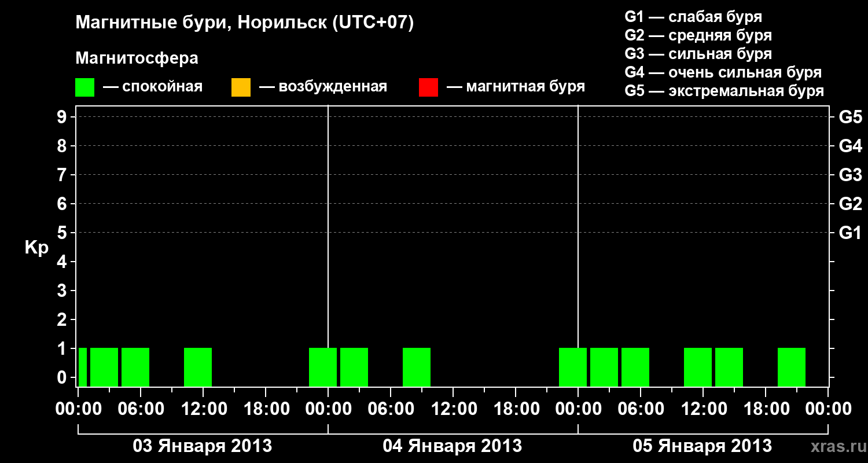This screenshot has height=463, width=868.
Task: Click the green 'спокойная' legend swatch
Action: pos(85,87)
